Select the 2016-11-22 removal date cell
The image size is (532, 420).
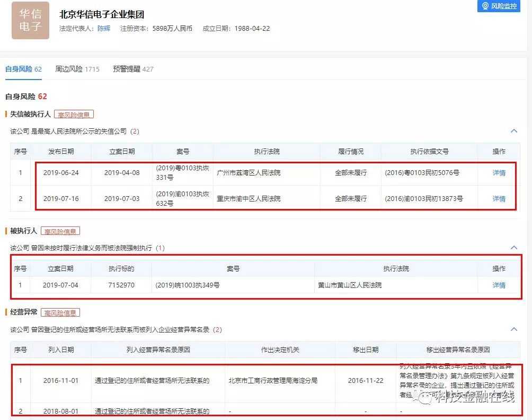click(366, 381)
